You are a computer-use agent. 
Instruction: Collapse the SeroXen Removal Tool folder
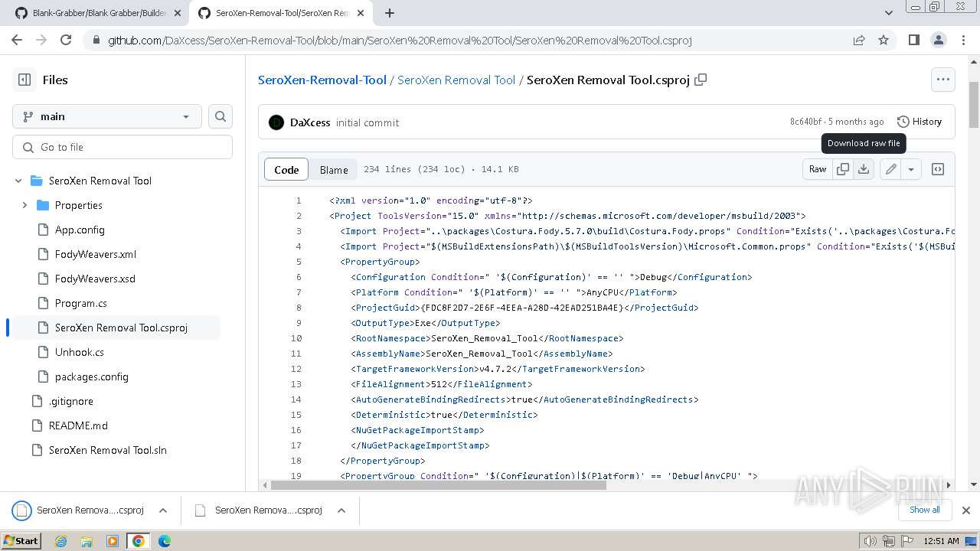pos(18,181)
